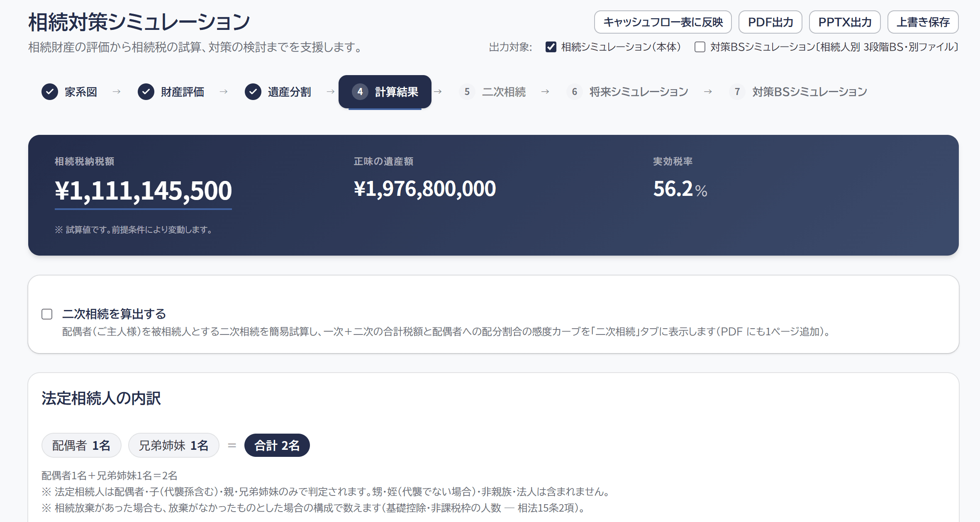Export via the PDF出力 button

(x=770, y=22)
